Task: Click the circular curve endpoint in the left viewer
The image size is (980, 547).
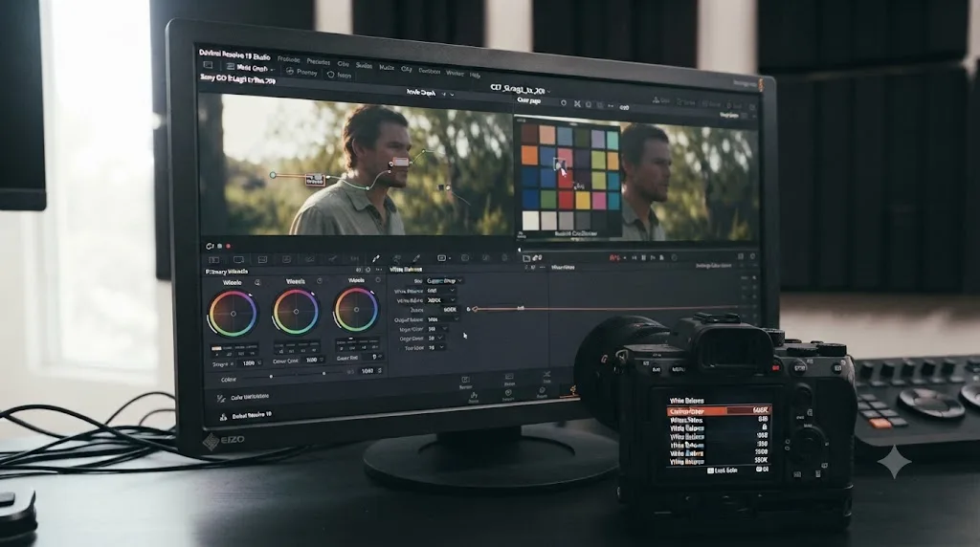Action: (x=273, y=175)
